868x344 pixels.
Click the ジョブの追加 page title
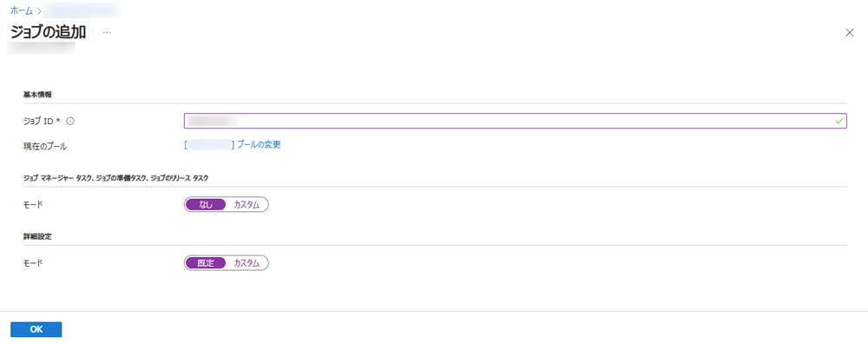(48, 32)
